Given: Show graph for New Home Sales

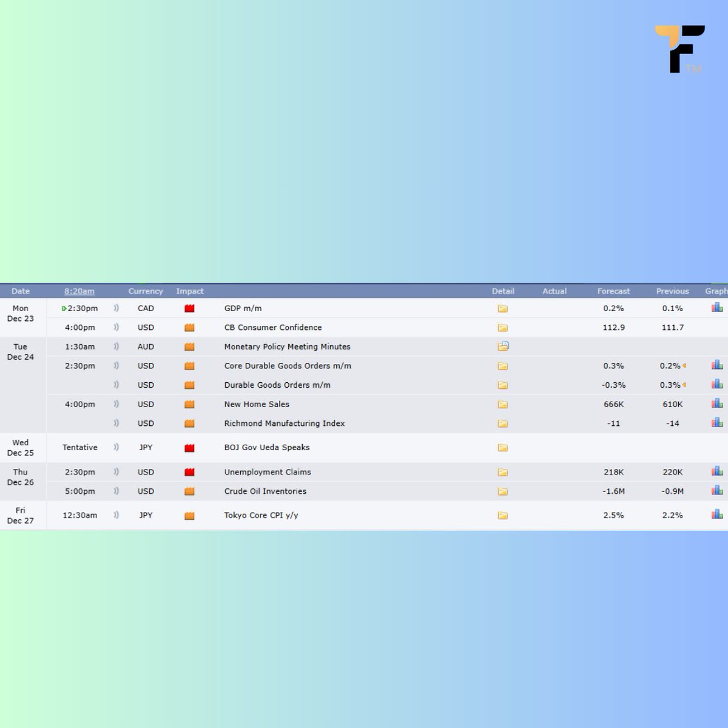Looking at the screenshot, I should point(717,403).
